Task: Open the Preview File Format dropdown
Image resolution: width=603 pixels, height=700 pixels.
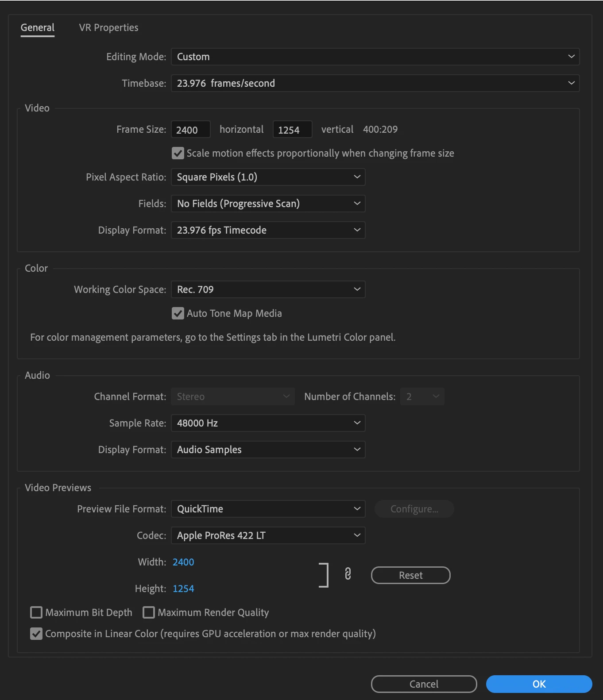Action: [x=268, y=509]
